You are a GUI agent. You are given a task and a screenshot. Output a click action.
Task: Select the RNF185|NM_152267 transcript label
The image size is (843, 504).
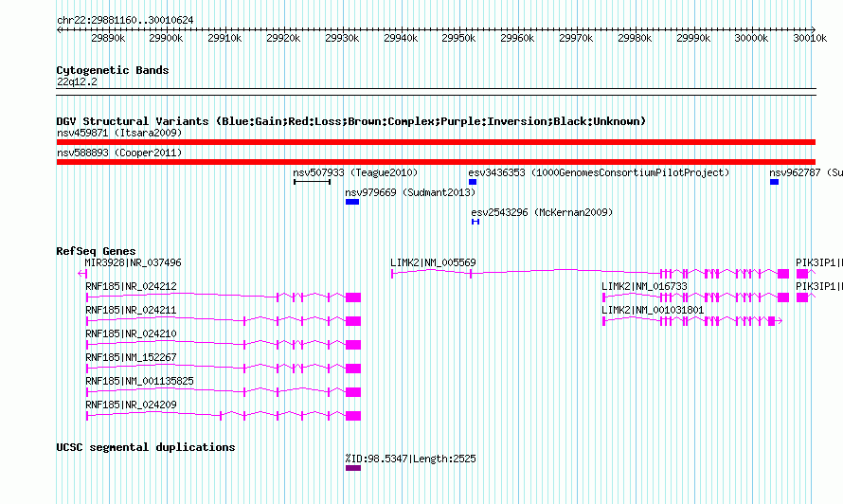click(131, 357)
